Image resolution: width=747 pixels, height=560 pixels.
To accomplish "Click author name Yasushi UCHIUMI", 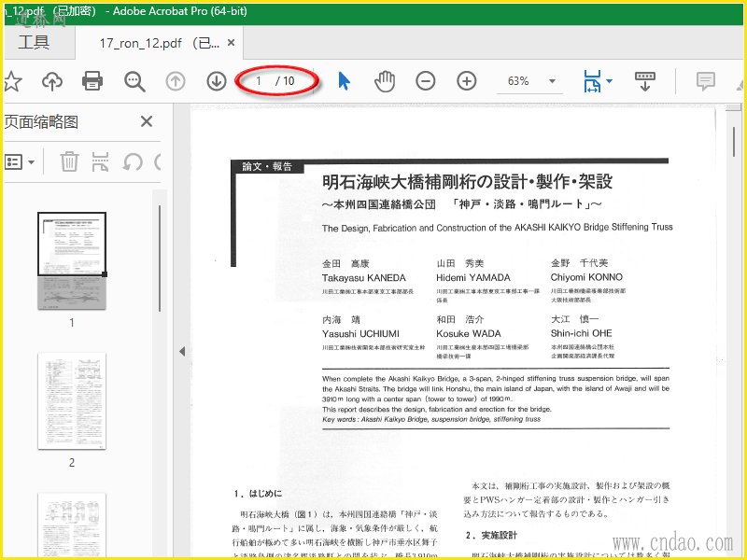I will click(360, 334).
